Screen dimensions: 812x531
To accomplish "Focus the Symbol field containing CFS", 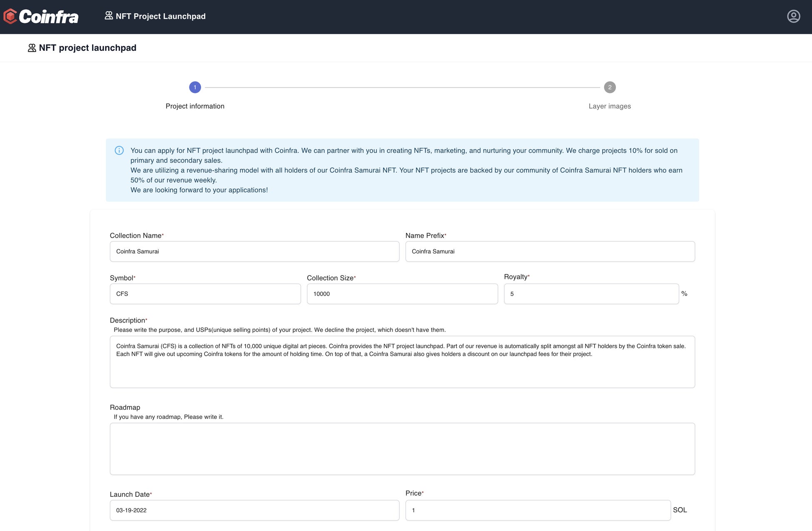I will point(205,294).
